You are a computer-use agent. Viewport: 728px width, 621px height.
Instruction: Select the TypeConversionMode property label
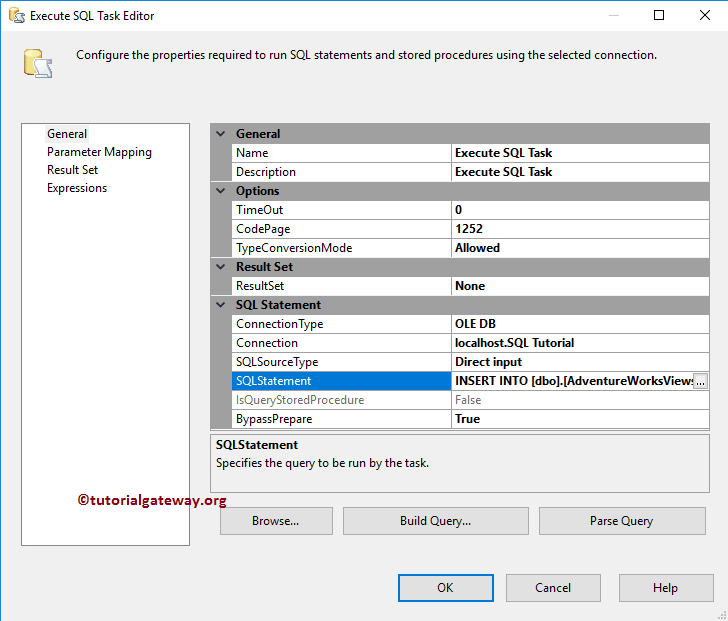point(341,248)
